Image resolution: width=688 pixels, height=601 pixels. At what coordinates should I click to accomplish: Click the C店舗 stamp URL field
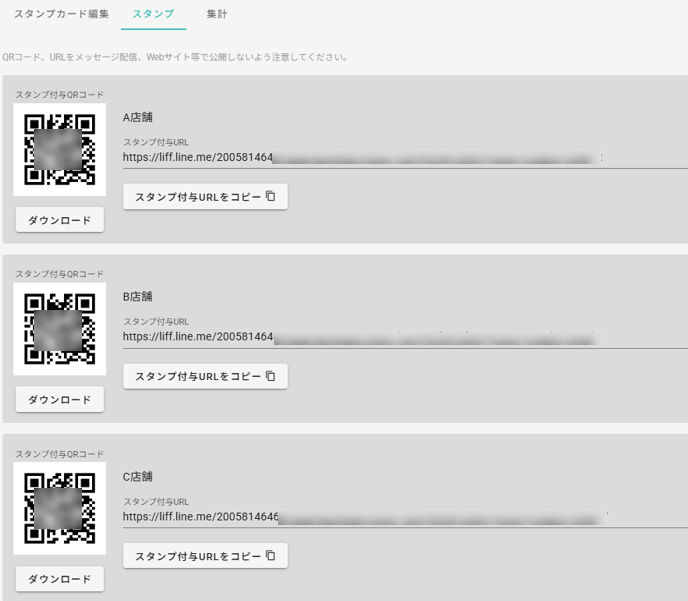[405, 517]
